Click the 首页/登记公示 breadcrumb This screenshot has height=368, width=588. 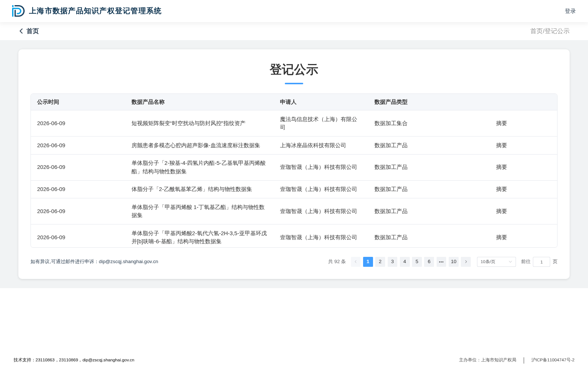click(x=550, y=31)
